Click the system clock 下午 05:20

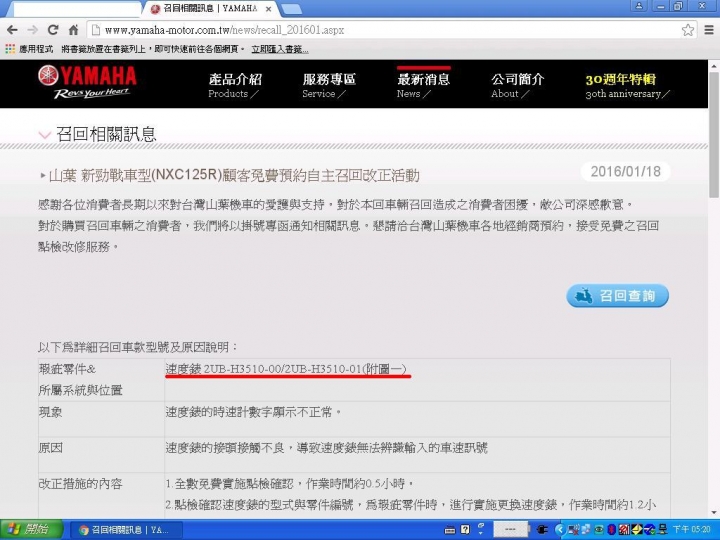coord(692,529)
